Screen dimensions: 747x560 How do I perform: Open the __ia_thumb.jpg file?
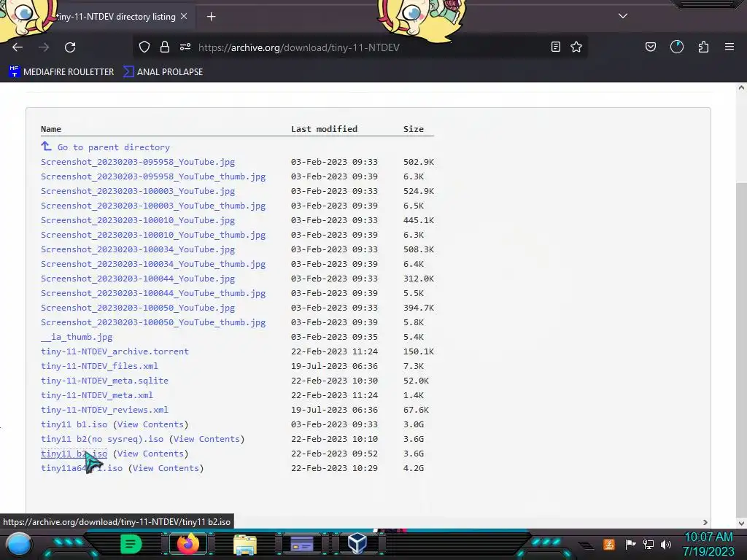point(77,337)
